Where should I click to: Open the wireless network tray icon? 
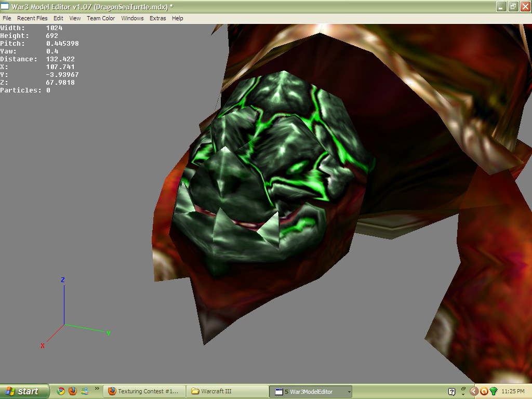click(494, 392)
